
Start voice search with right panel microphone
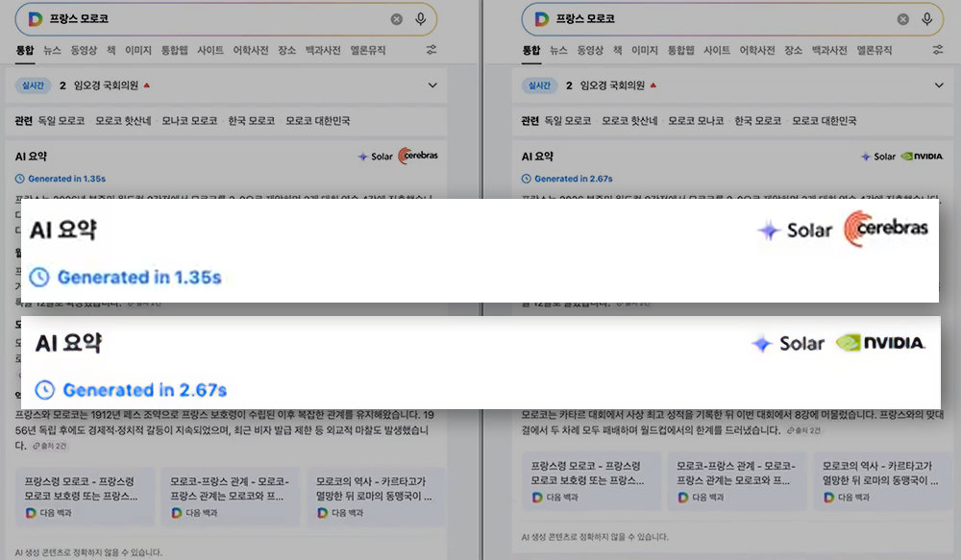point(926,19)
